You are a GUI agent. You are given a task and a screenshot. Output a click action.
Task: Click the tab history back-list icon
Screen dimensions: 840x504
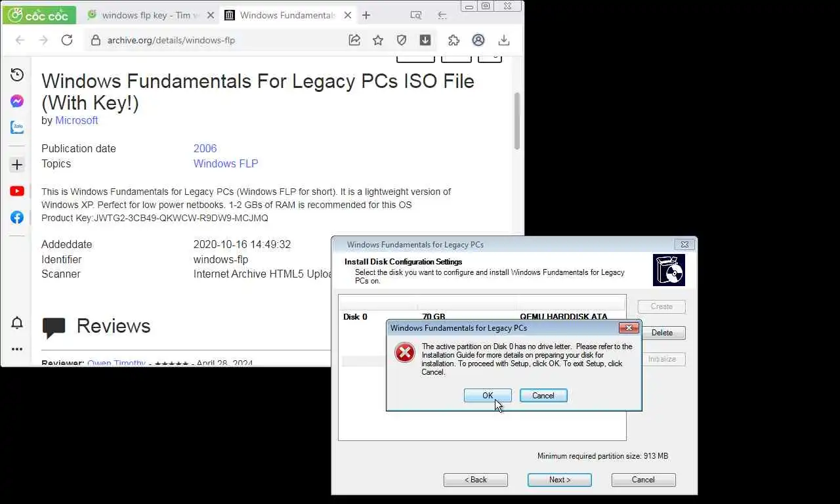(442, 15)
